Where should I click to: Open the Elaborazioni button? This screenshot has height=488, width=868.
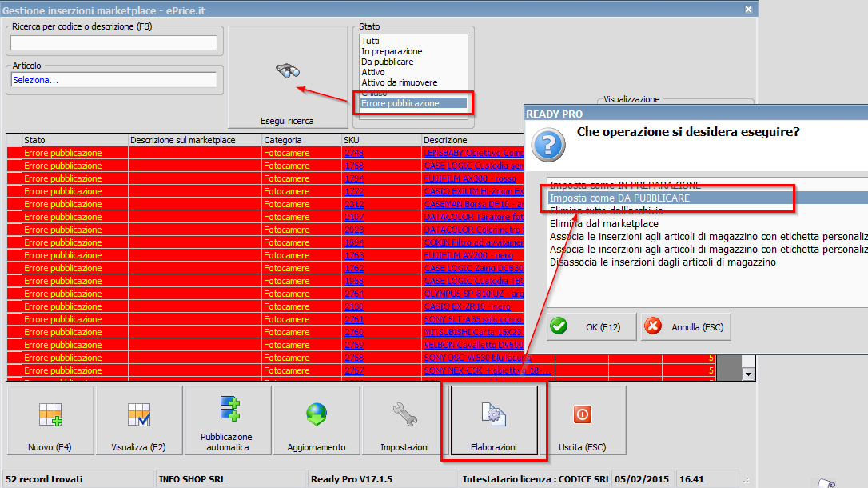494,421
